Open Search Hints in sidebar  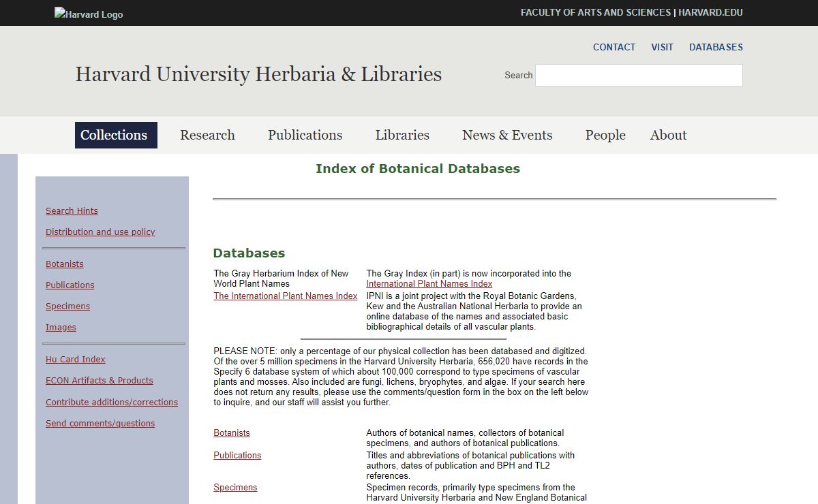click(72, 210)
